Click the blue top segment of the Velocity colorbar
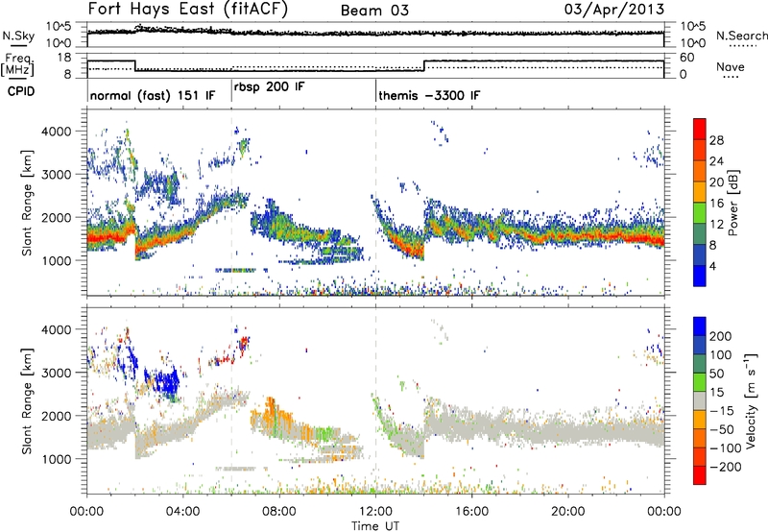 (700, 326)
